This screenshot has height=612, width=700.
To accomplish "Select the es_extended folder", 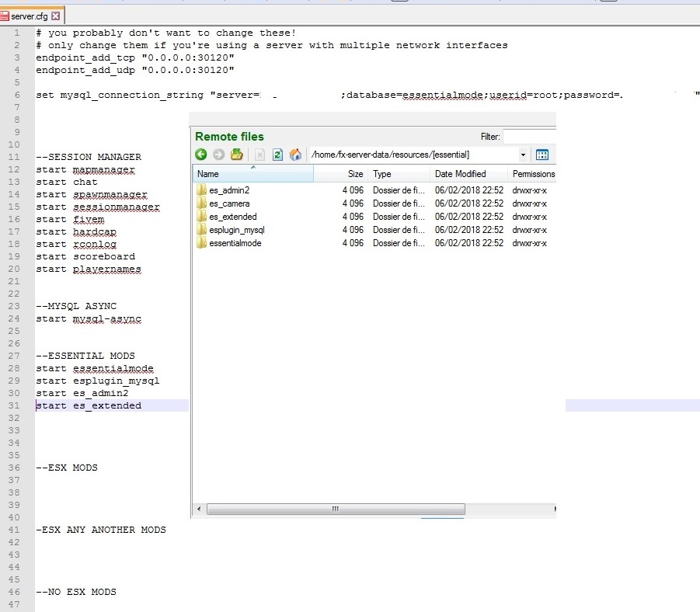I will pos(232,217).
